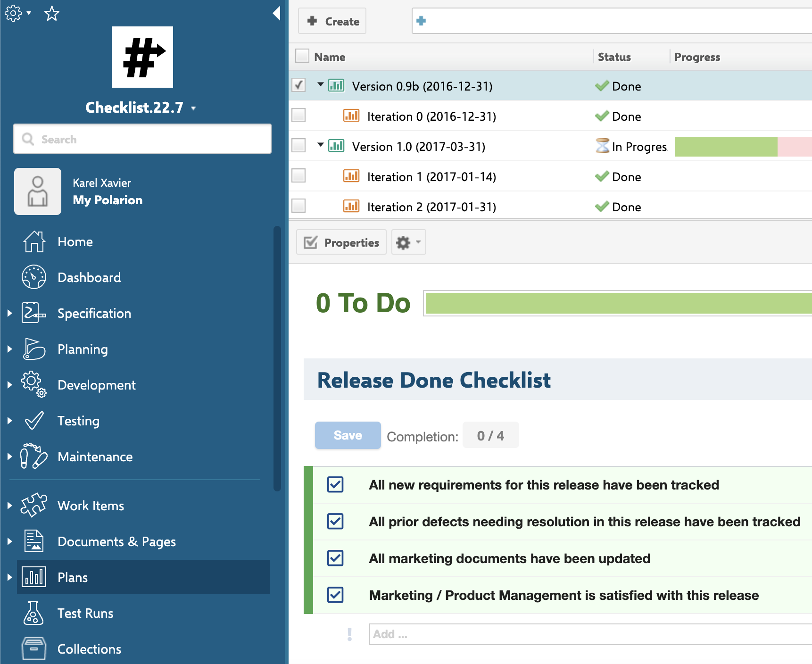
Task: Sort by the Progress column header
Action: [697, 57]
